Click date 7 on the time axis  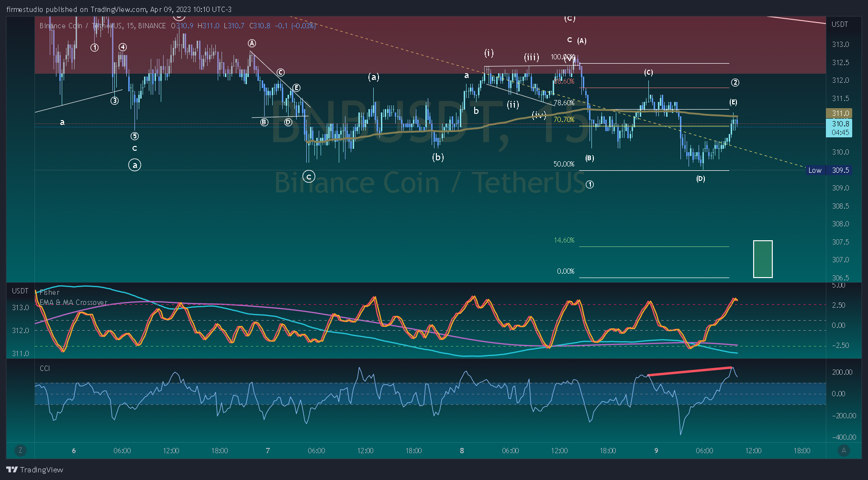tap(268, 451)
